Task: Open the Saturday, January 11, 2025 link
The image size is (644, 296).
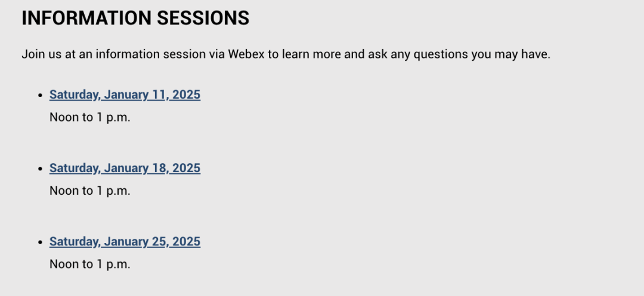Action: (x=125, y=95)
